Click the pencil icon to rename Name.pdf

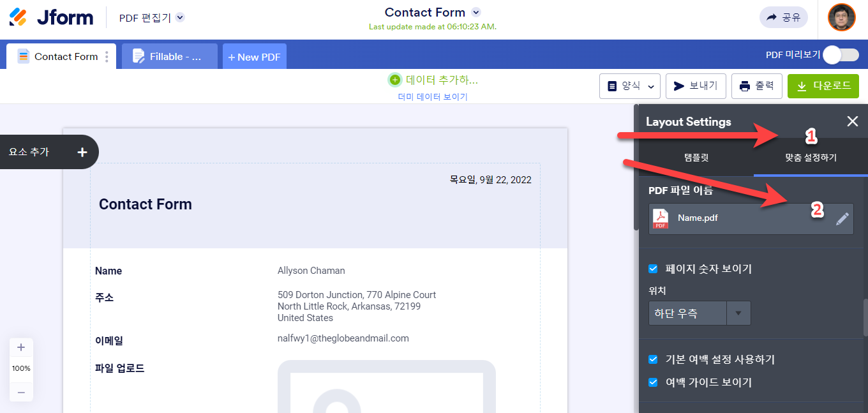[x=842, y=219]
